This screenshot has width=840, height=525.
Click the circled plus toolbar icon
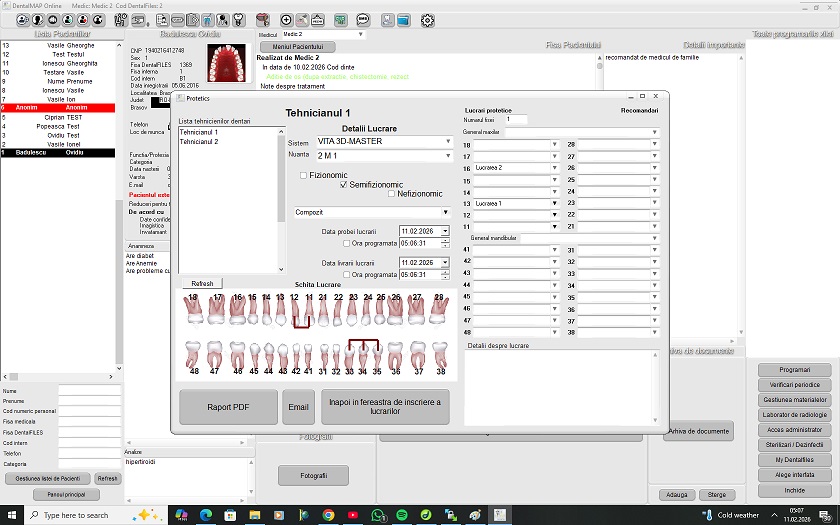point(286,20)
